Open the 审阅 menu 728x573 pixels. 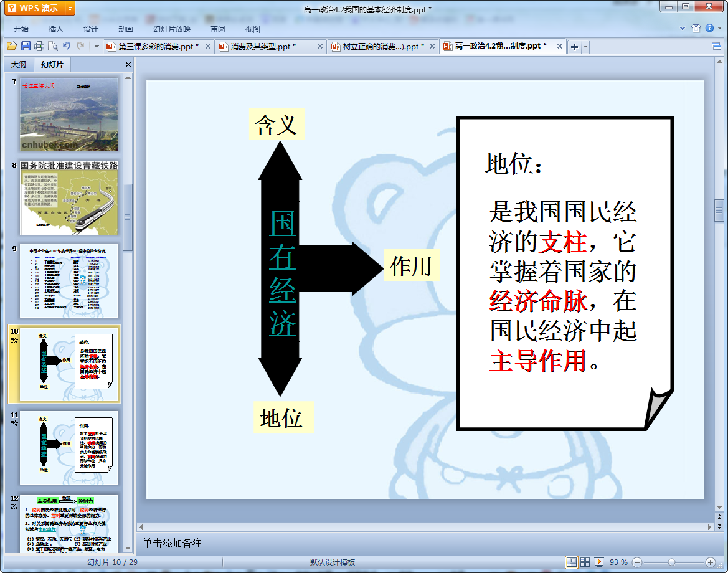(218, 29)
